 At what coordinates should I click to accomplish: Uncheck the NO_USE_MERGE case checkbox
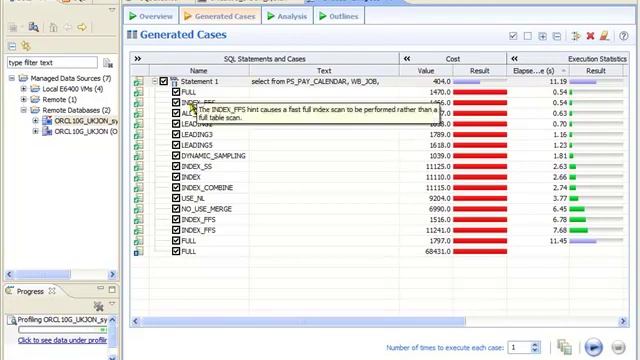[x=176, y=209]
